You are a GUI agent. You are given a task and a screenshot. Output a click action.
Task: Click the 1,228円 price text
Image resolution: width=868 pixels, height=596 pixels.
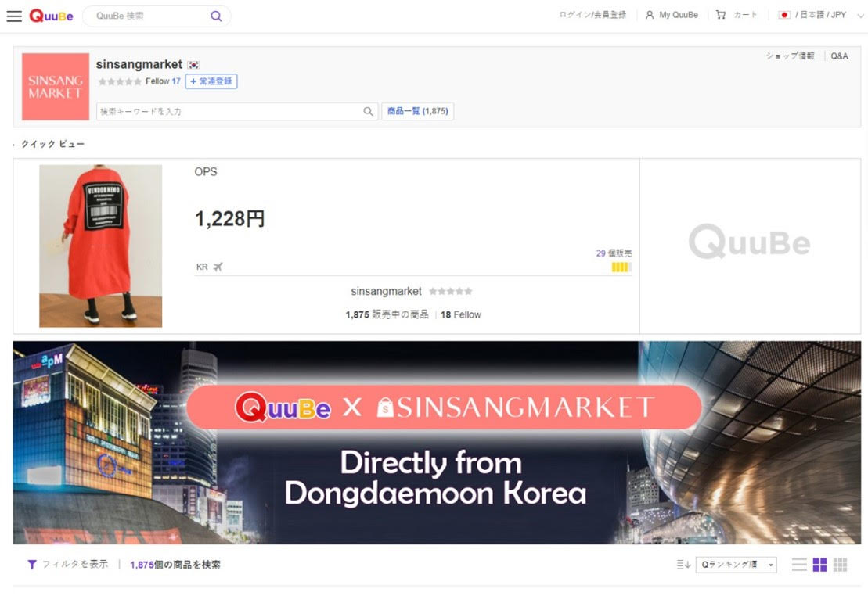point(230,218)
